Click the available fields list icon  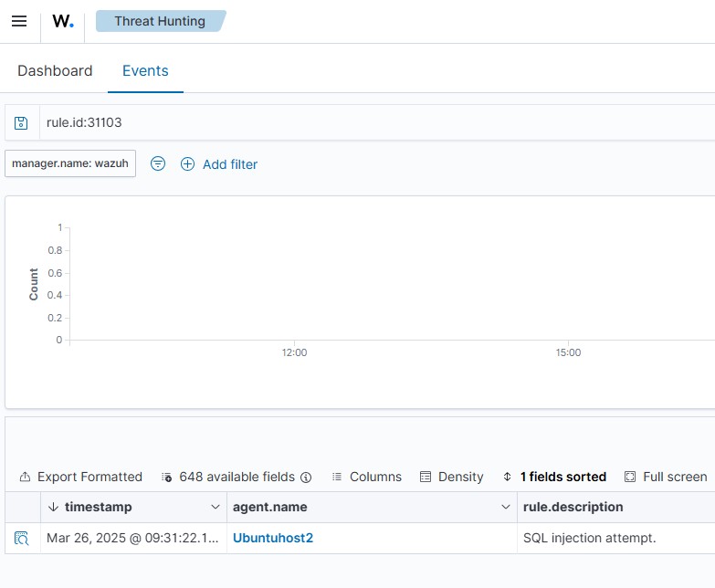point(167,478)
